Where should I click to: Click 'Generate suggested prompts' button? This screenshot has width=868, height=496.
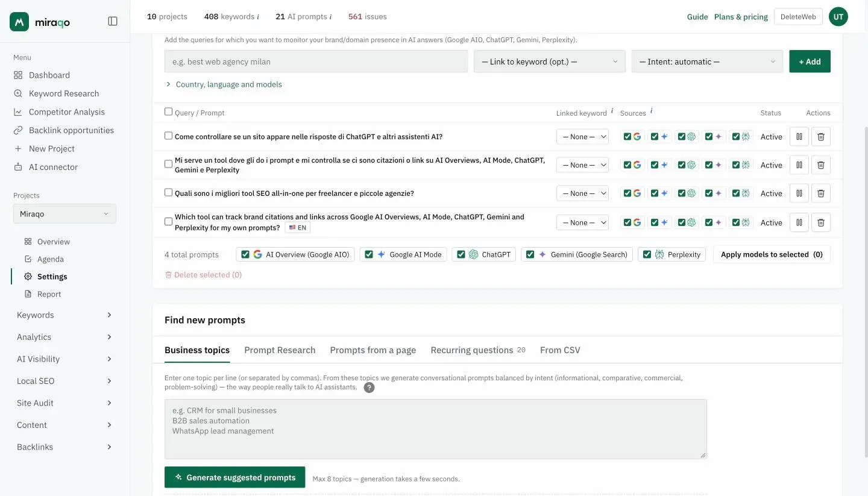coord(235,477)
